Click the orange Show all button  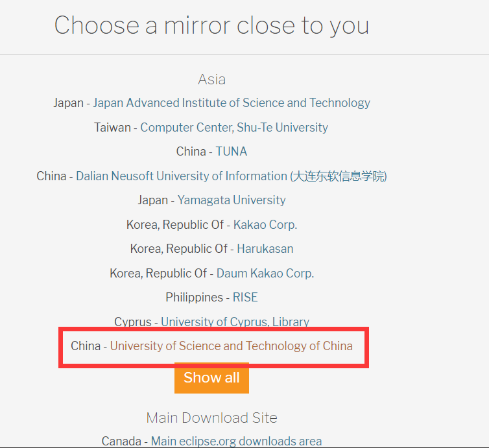click(211, 378)
